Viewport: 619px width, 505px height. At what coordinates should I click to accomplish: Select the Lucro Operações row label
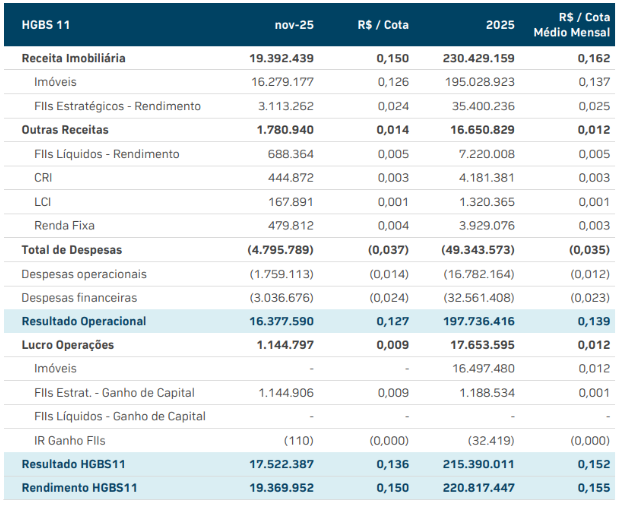68,345
